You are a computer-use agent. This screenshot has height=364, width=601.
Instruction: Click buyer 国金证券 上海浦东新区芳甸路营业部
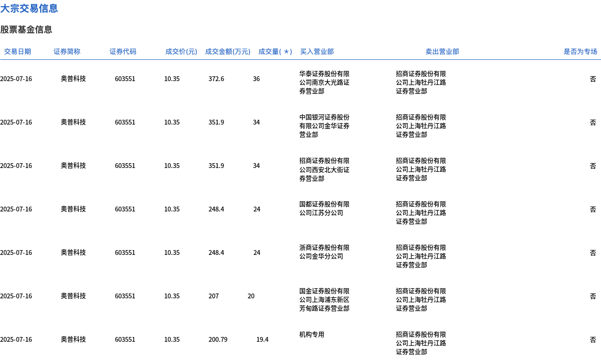tap(324, 300)
